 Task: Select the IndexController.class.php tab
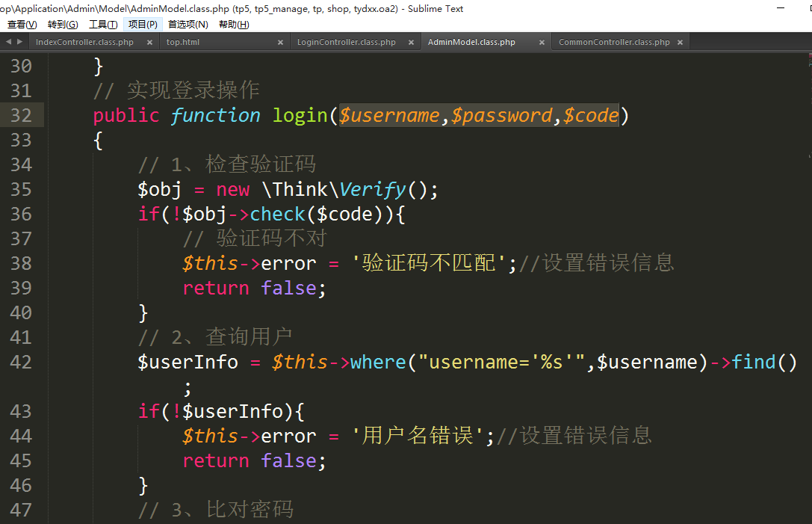[84, 43]
